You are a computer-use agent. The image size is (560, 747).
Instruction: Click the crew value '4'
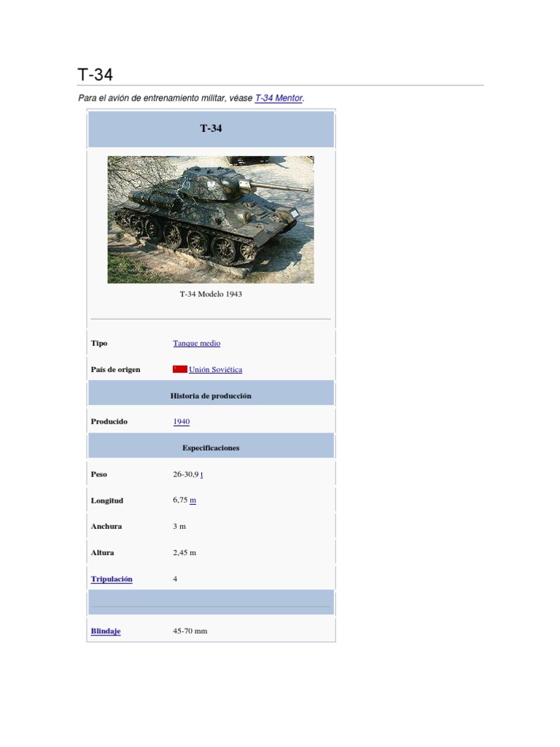[x=175, y=578]
